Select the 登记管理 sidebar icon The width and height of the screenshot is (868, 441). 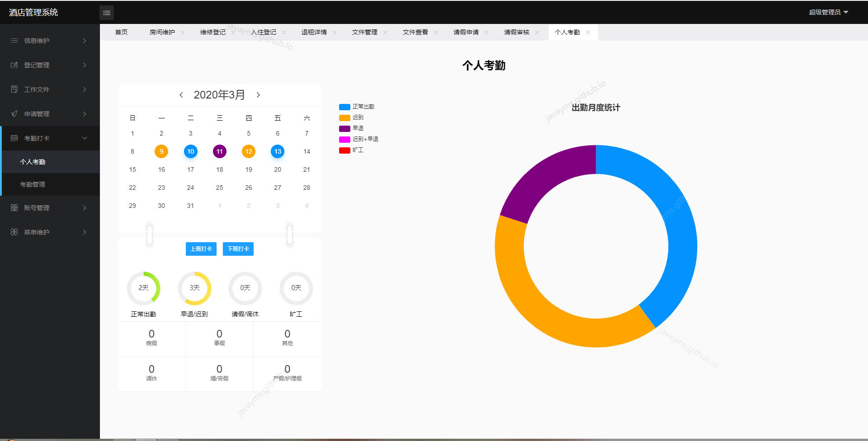pos(14,65)
